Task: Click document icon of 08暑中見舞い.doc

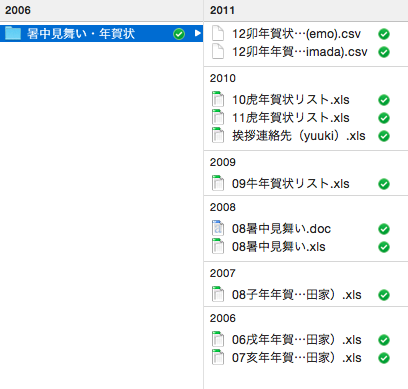Action: tap(218, 228)
